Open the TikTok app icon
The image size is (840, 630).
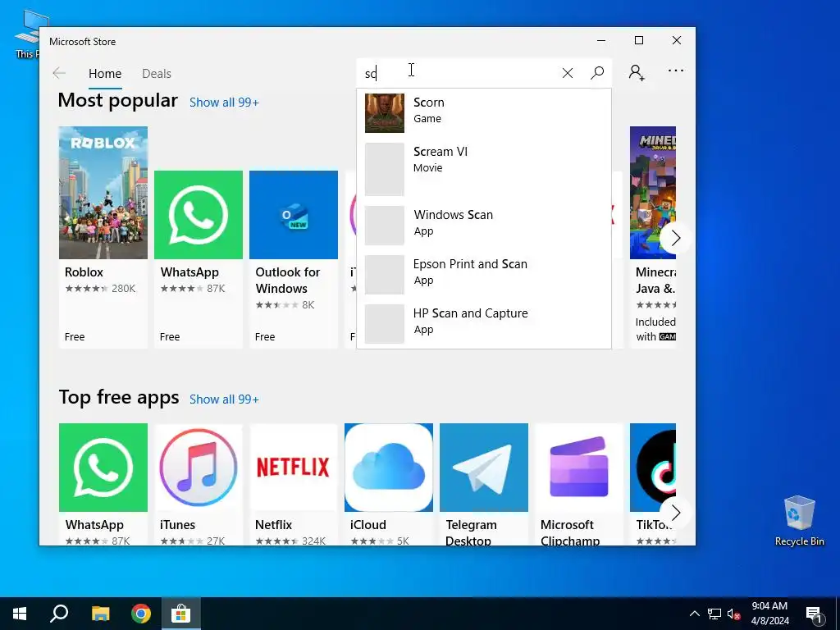coord(652,468)
